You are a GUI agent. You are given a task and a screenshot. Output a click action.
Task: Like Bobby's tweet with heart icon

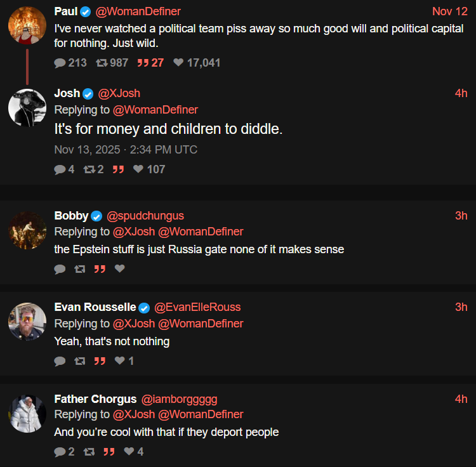click(x=119, y=269)
